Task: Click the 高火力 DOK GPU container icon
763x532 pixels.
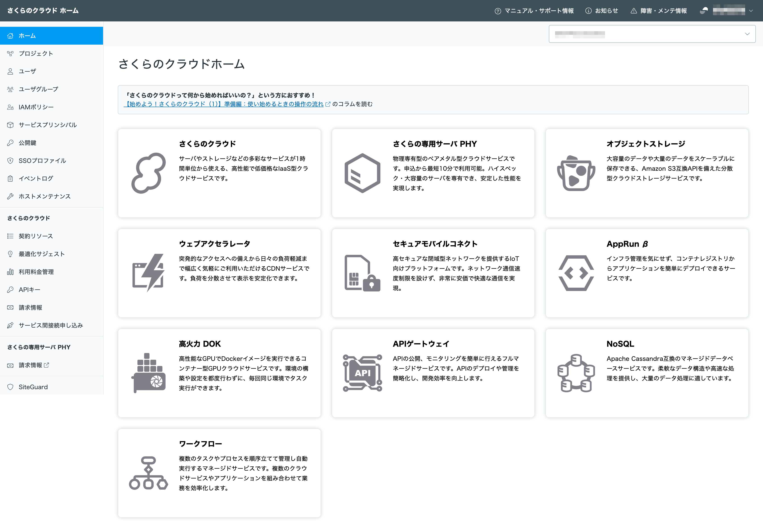Action: 148,373
